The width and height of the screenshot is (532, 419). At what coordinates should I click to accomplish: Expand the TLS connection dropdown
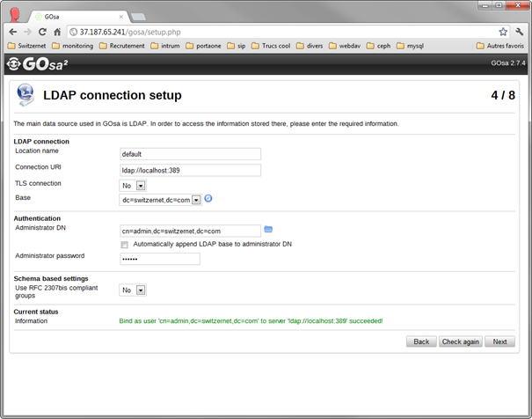133,186
